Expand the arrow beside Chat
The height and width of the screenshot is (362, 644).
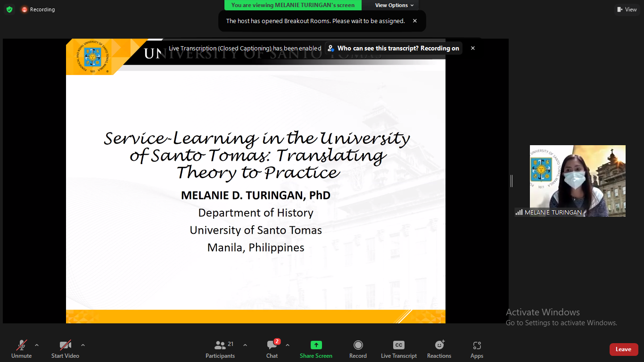[x=288, y=345]
